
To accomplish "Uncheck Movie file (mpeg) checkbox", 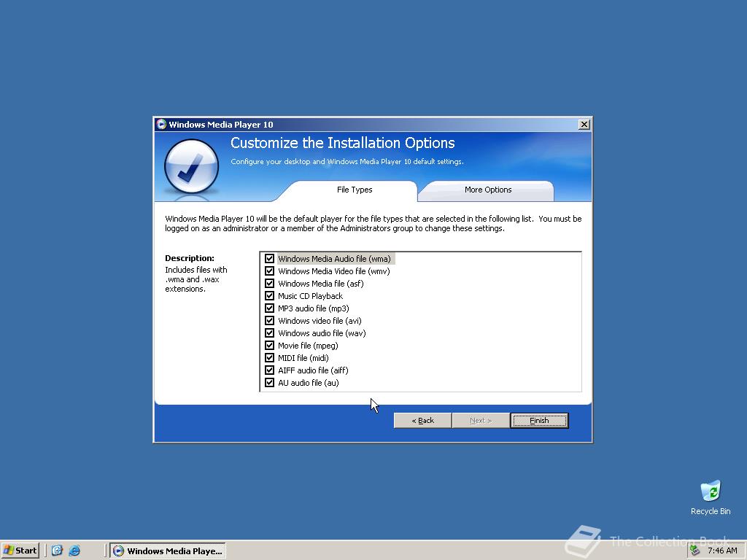I will [x=269, y=345].
